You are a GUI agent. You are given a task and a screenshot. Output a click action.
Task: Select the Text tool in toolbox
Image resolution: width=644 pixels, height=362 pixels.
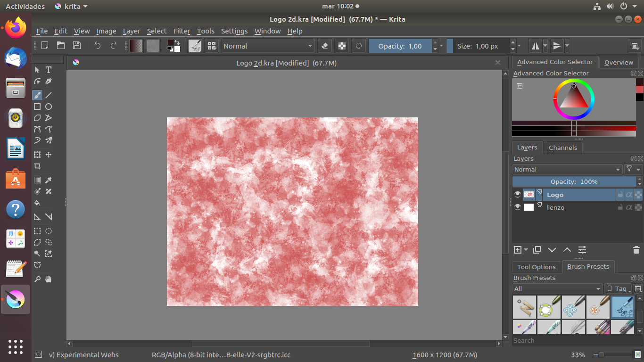click(x=49, y=70)
